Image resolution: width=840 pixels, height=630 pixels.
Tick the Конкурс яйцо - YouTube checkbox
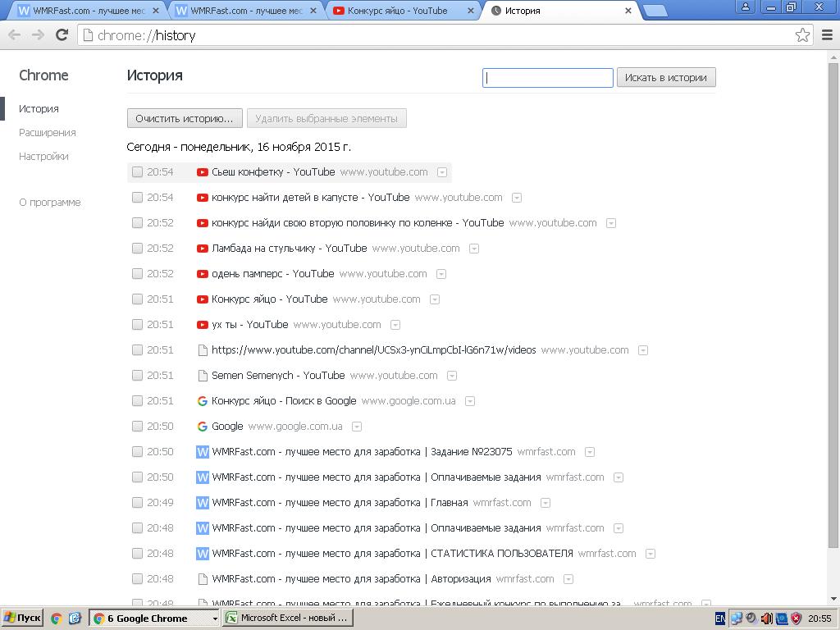click(137, 299)
